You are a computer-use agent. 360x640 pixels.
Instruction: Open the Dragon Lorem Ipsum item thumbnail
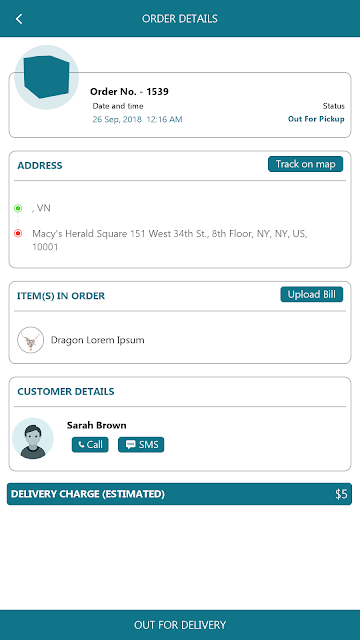point(31,340)
